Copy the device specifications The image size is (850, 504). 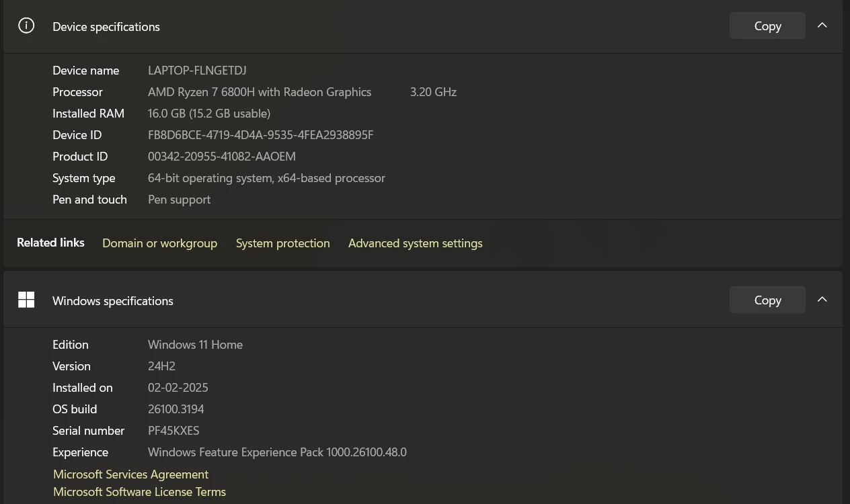(767, 26)
